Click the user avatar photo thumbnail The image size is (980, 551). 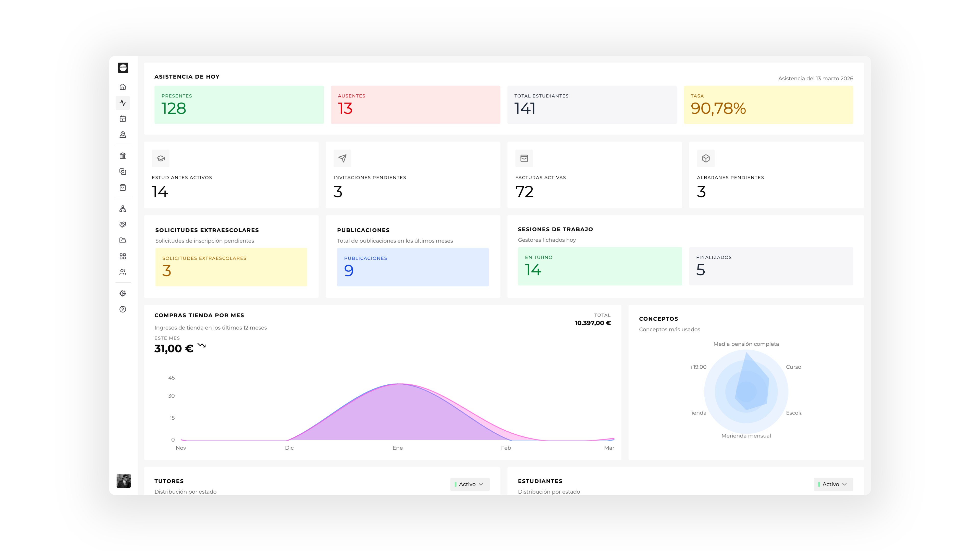click(123, 481)
